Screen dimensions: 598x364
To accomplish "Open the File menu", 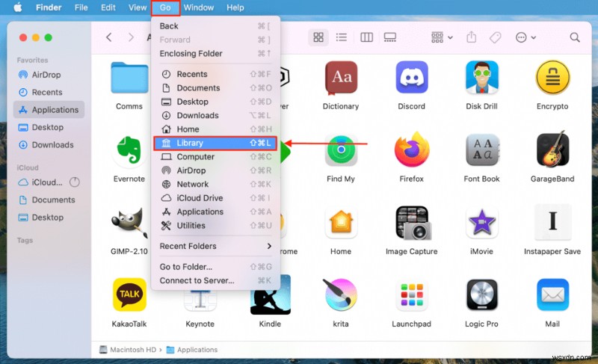I will point(81,7).
